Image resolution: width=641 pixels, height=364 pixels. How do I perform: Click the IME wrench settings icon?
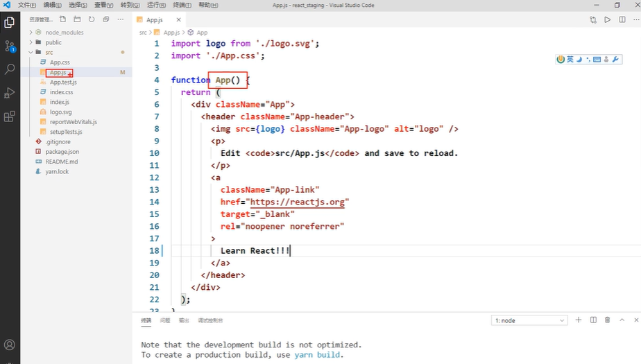[x=615, y=59]
